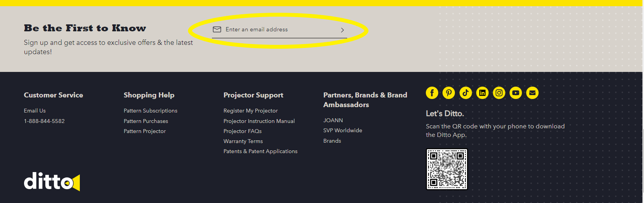Open the Pinterest social icon
The image size is (644, 203).
[449, 93]
